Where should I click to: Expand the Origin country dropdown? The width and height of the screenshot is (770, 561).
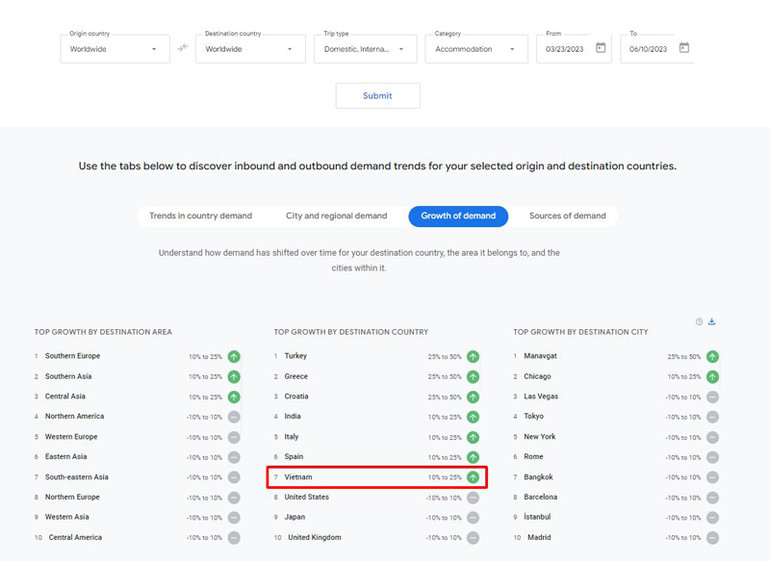click(113, 49)
